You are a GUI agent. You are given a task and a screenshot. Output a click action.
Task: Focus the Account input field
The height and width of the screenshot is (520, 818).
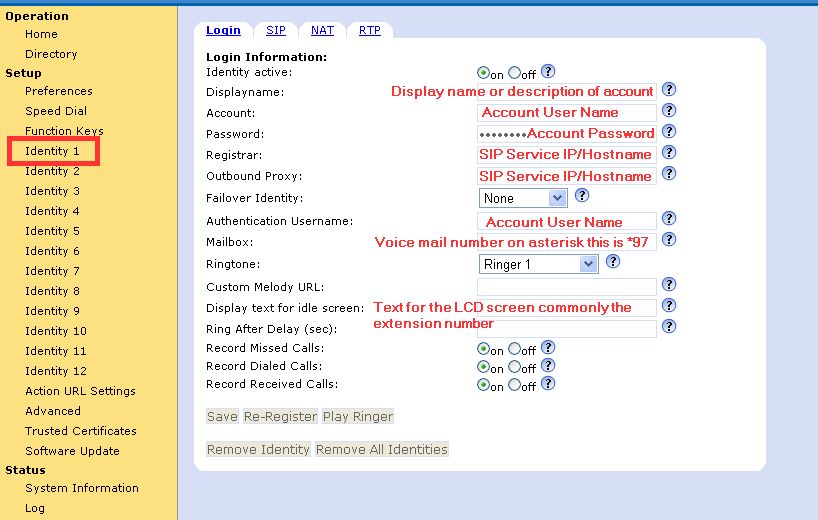click(567, 113)
